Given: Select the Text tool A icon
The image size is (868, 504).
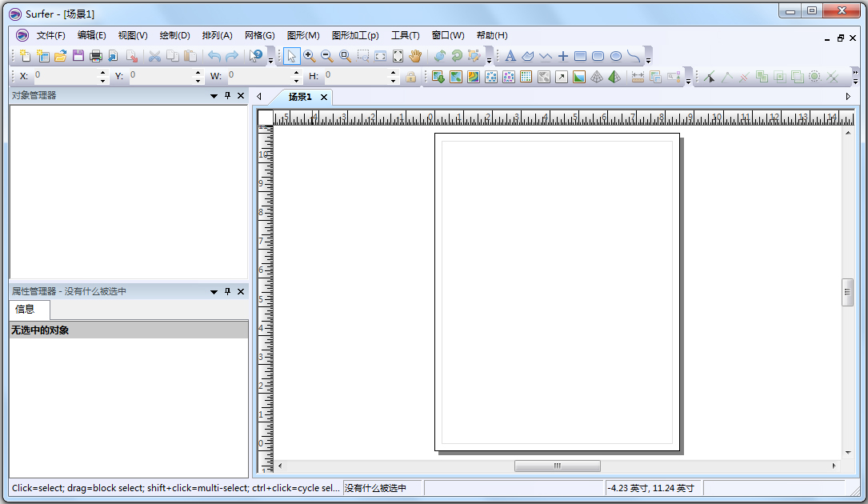Looking at the screenshot, I should coord(510,55).
